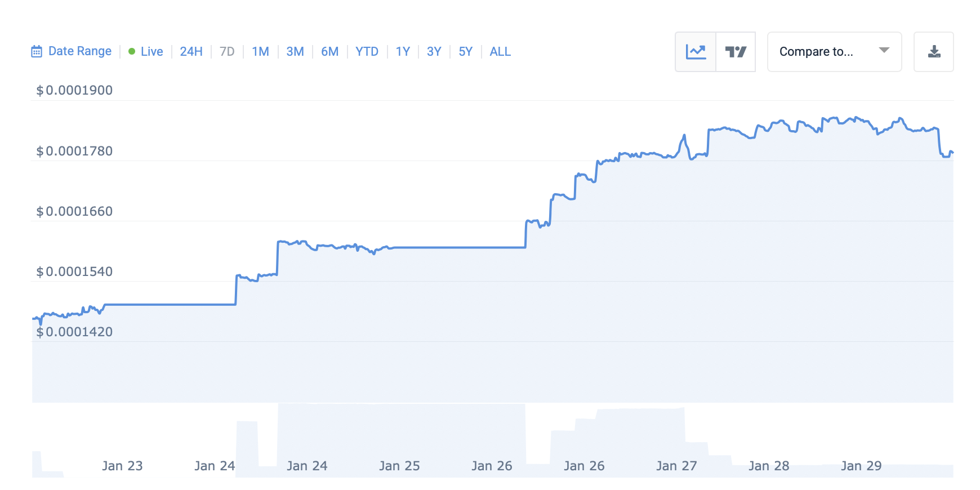Switch to the line chart view
This screenshot has height=490, width=980.
click(x=696, y=52)
